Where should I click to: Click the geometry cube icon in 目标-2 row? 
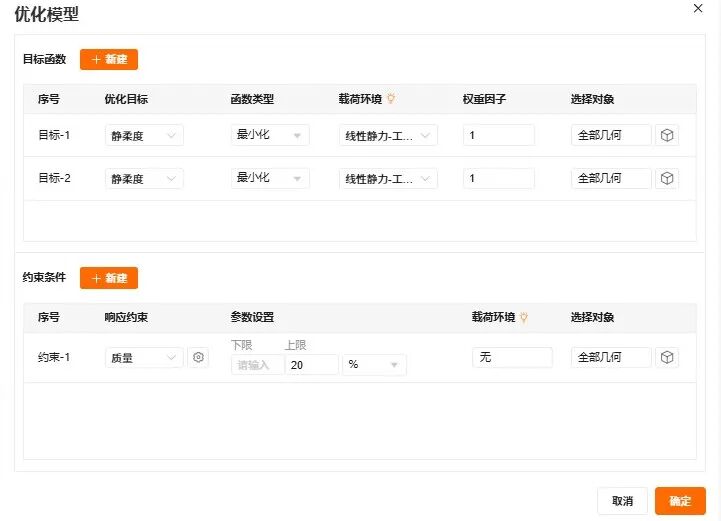pos(667,178)
